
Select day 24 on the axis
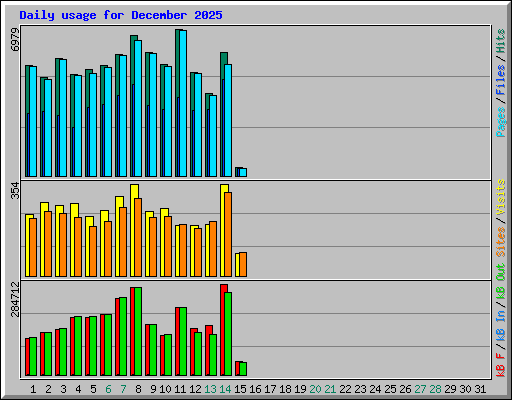pos(375,389)
